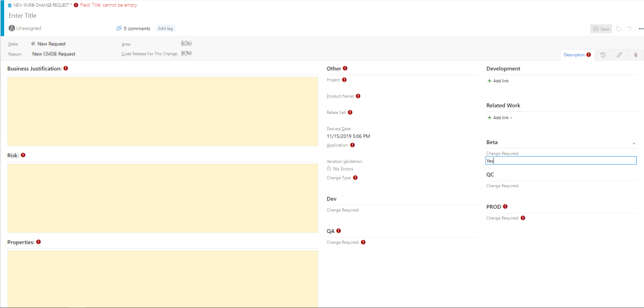Click the Save button
The image size is (644, 308).
click(x=601, y=29)
